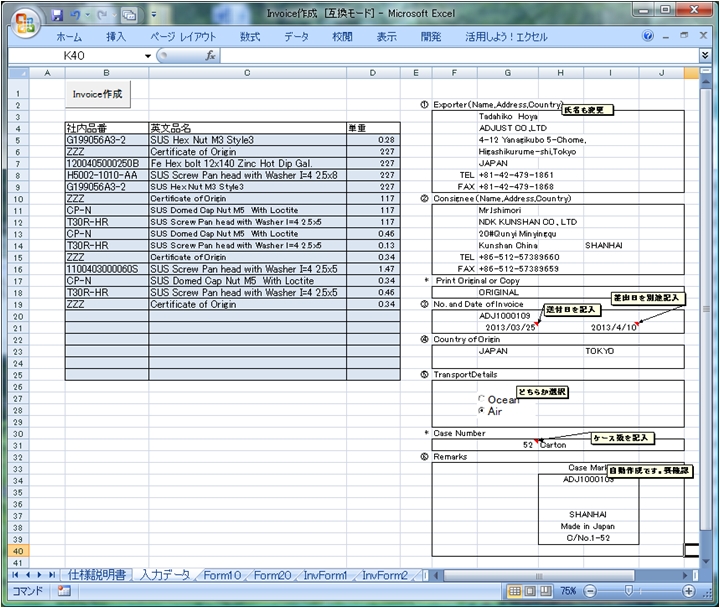Undo the last action
This screenshot has height=608, width=720.
click(75, 15)
